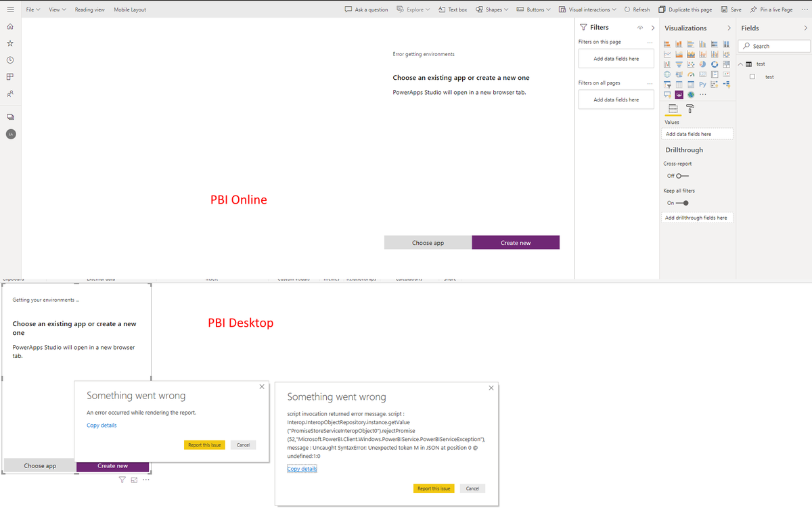Open the Shapes dropdown
Screen dimensions: 812x527
(x=492, y=9)
